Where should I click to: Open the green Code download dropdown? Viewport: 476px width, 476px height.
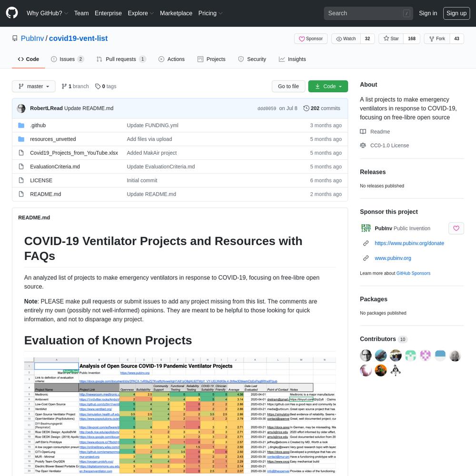[x=328, y=86]
